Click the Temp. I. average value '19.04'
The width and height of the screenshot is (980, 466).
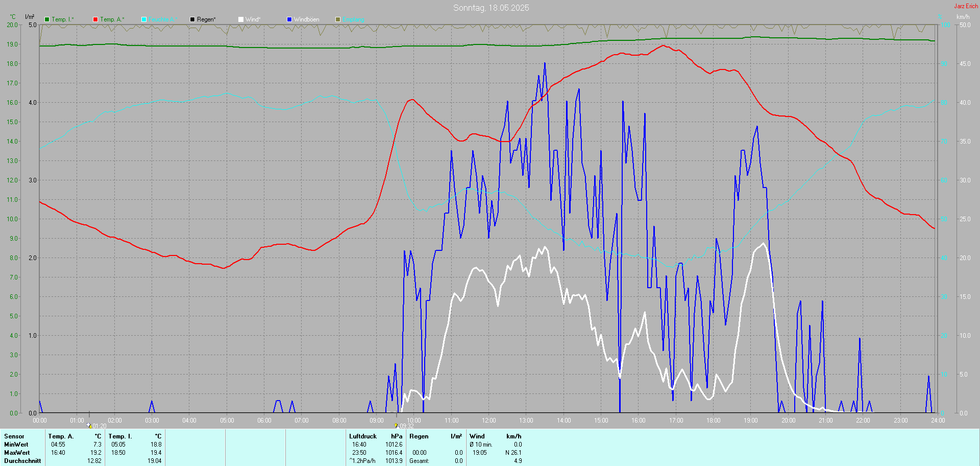(155, 461)
